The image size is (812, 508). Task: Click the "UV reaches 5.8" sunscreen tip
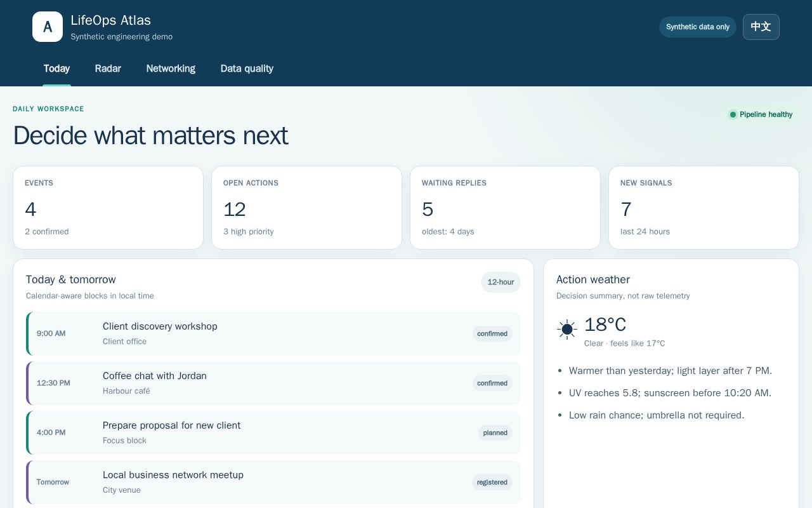tap(670, 393)
